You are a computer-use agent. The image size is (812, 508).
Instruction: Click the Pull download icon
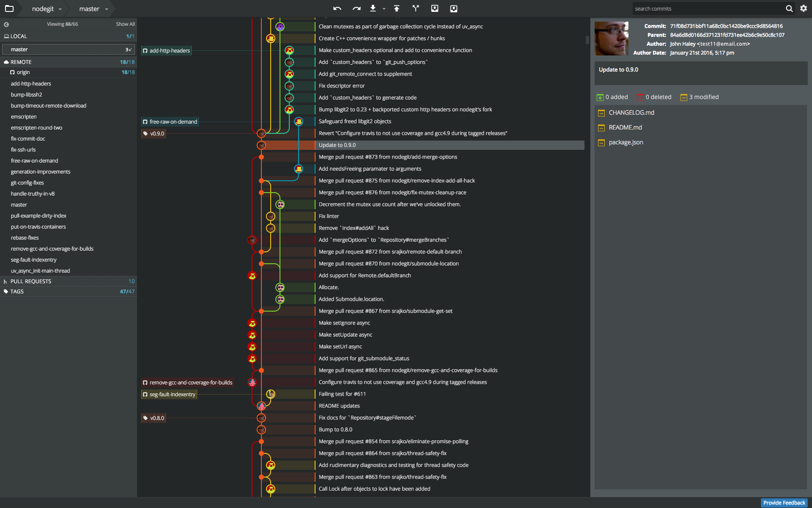point(373,8)
